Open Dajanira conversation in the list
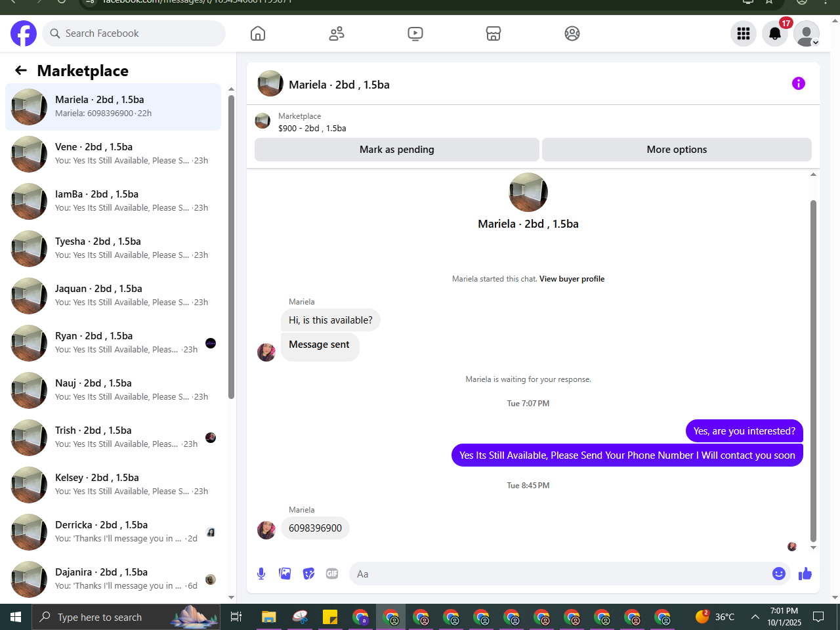840x630 pixels. [x=113, y=579]
